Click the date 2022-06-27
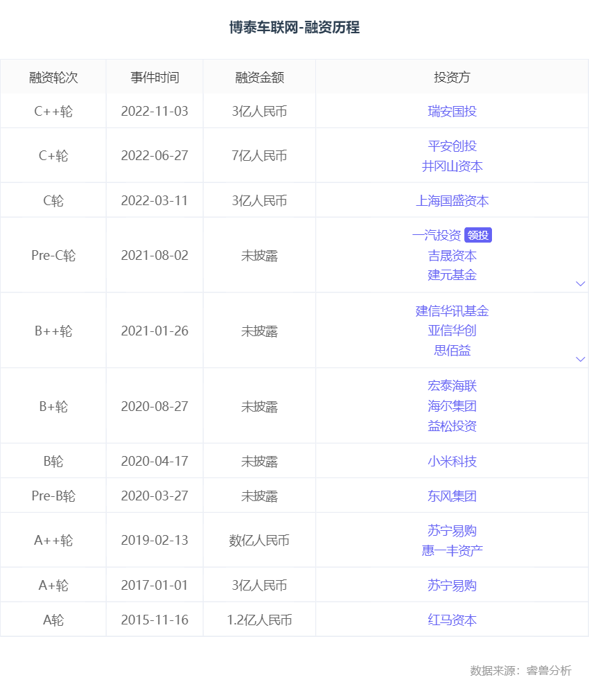The image size is (589, 700). coord(155,156)
